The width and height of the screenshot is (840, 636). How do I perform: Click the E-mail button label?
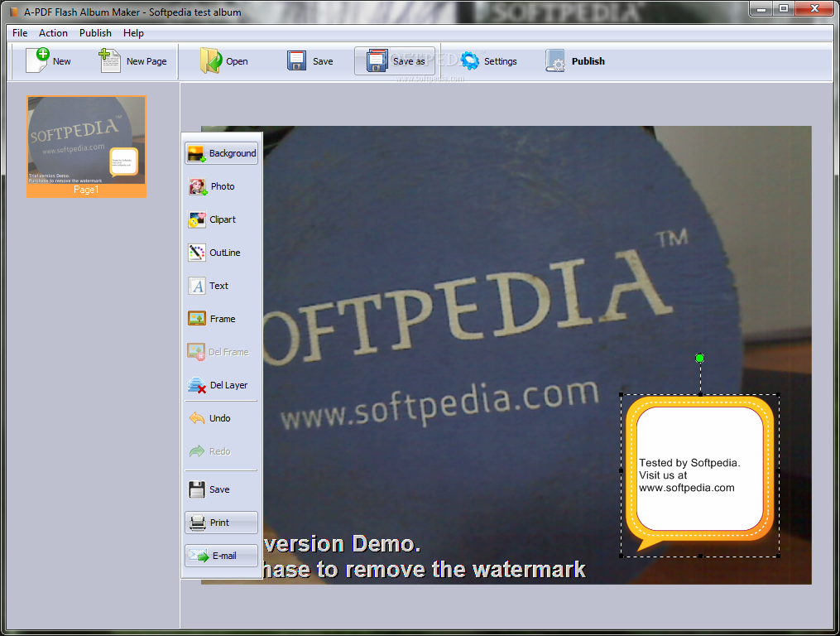224,556
